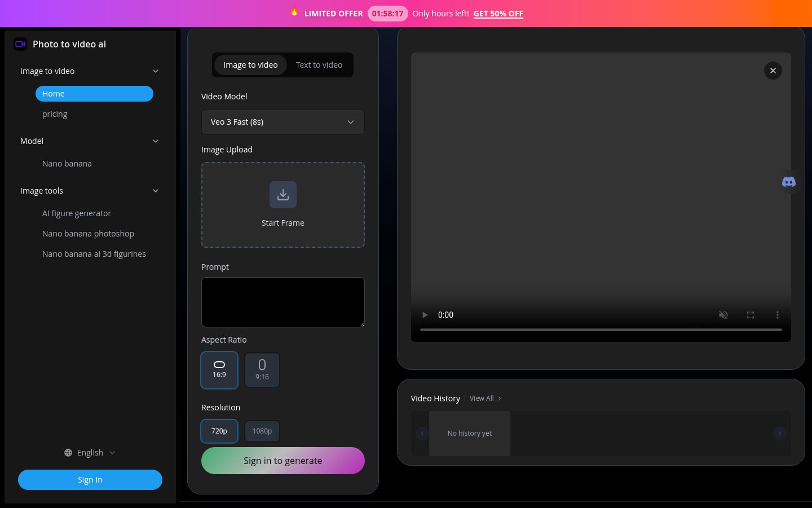Click Sign in to generate button
This screenshot has height=508, width=812.
(283, 461)
